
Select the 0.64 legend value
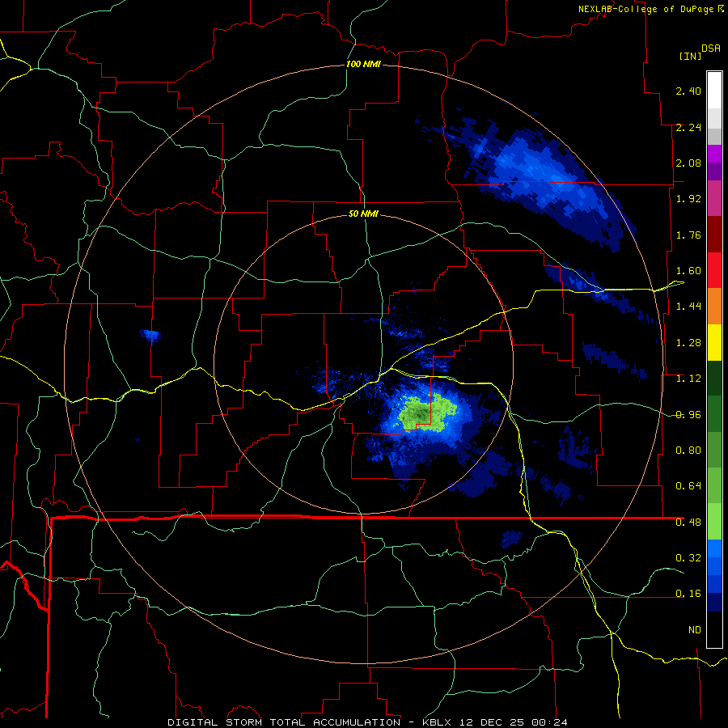(x=688, y=486)
